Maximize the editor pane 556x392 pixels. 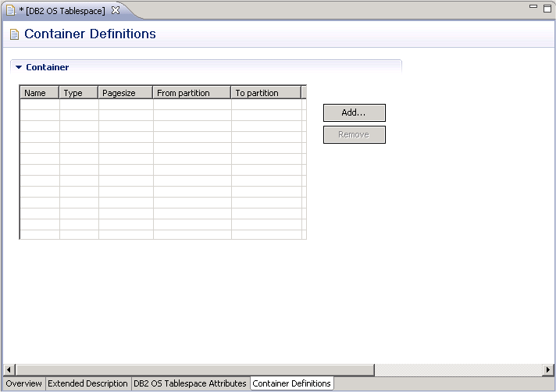547,9
